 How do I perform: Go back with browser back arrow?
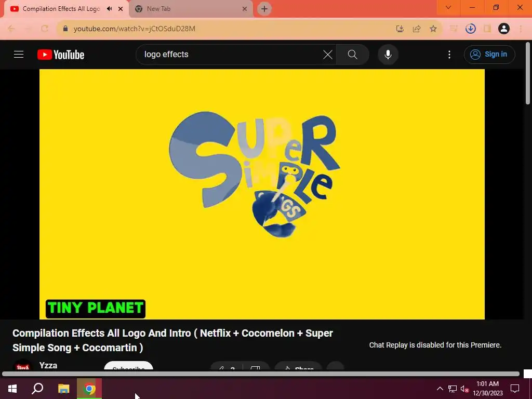pyautogui.click(x=11, y=29)
